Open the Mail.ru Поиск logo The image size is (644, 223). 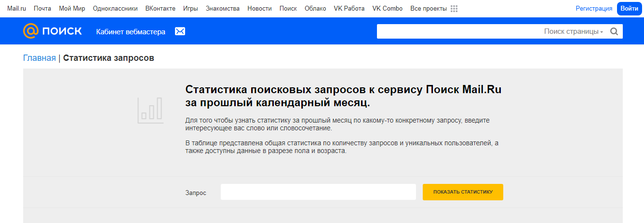[x=53, y=31]
